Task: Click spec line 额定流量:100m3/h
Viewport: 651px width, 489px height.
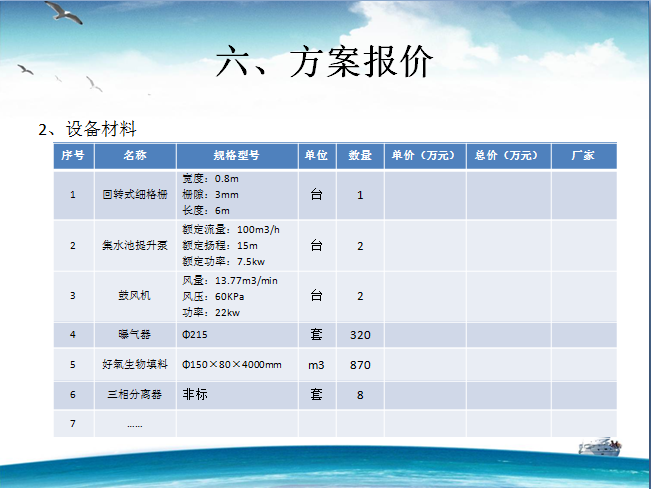Action: tap(231, 230)
